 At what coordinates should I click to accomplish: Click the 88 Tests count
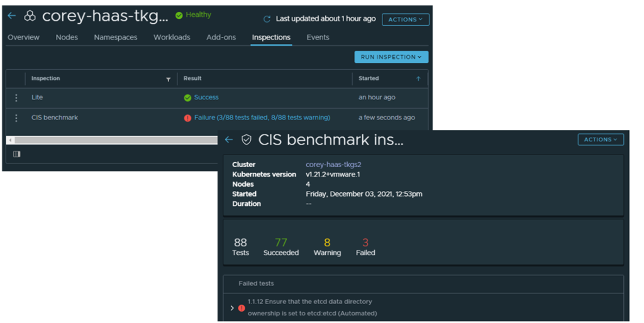pyautogui.click(x=241, y=247)
